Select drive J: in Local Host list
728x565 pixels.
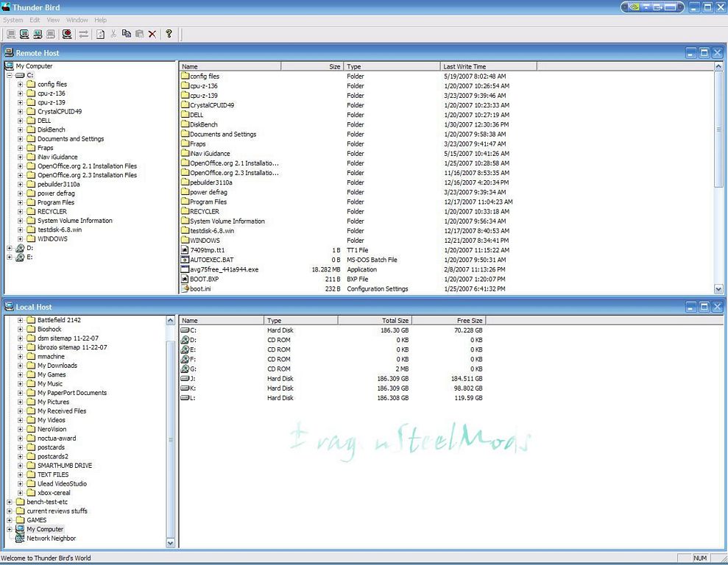point(193,379)
